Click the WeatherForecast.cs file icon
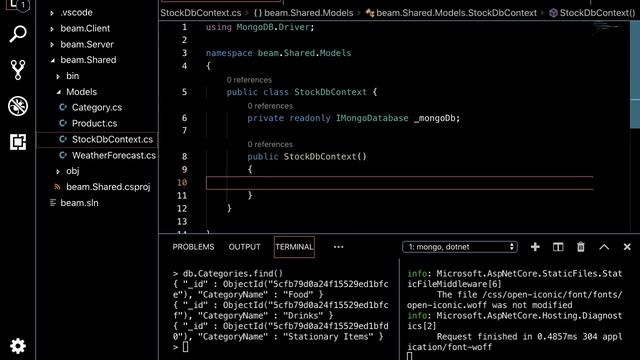 [62, 155]
